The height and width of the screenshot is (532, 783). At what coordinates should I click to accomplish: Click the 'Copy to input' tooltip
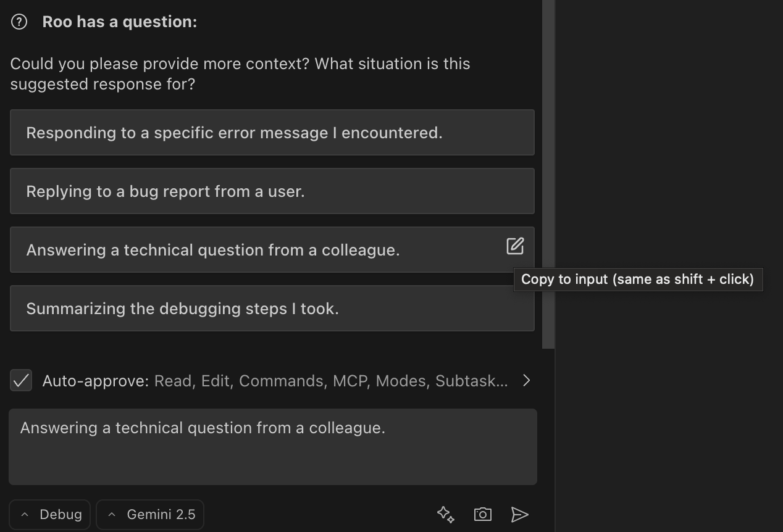point(639,279)
